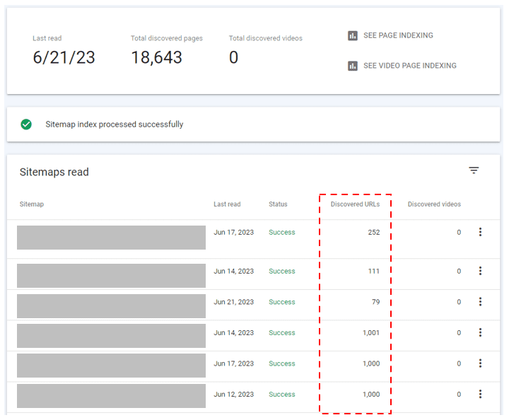This screenshot has height=420, width=509.
Task: Open the three-dot menu for the Jun 21 row
Action: coord(480,302)
